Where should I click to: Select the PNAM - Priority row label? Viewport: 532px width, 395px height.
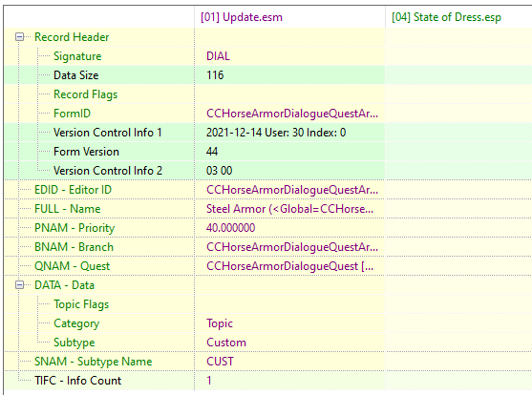[74, 228]
